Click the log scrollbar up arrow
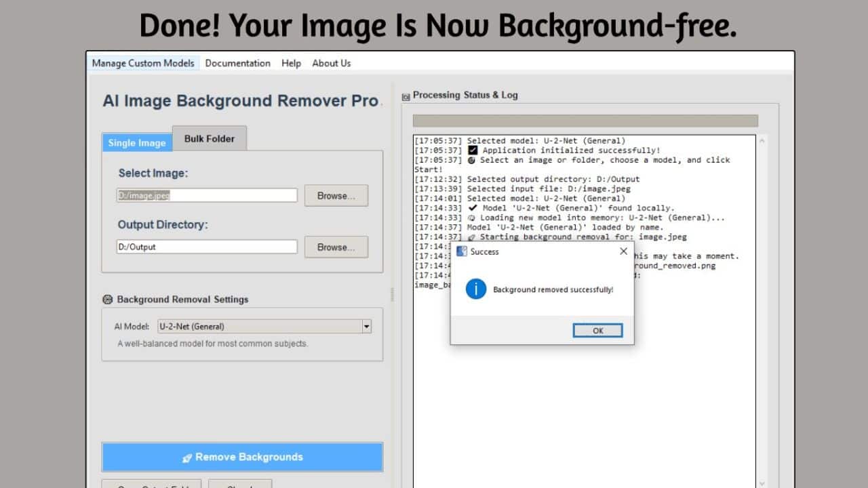 pyautogui.click(x=762, y=141)
